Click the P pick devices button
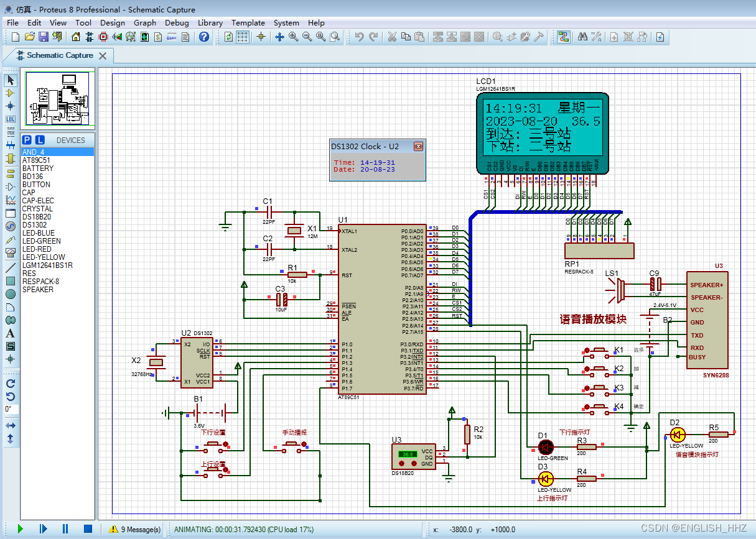The width and height of the screenshot is (756, 539). point(27,140)
